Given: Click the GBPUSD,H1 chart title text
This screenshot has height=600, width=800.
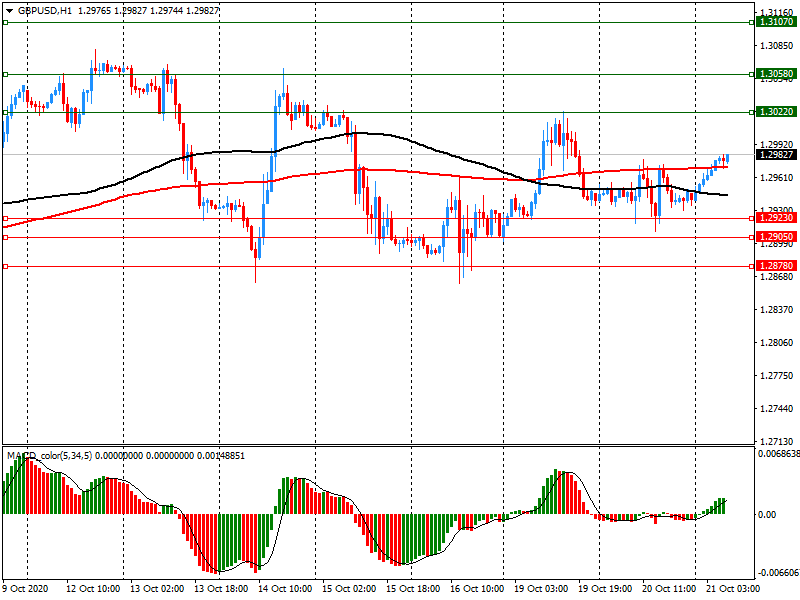Looking at the screenshot, I should pyautogui.click(x=45, y=10).
